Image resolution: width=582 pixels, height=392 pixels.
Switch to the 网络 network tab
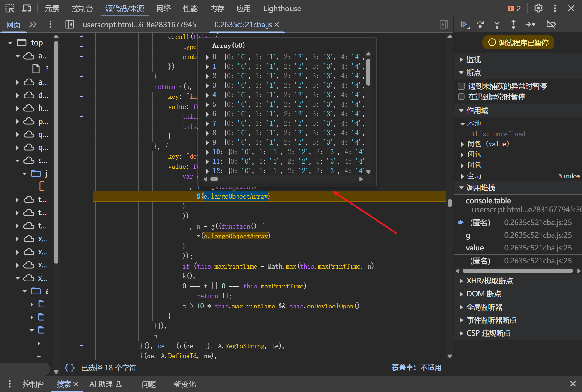point(163,9)
